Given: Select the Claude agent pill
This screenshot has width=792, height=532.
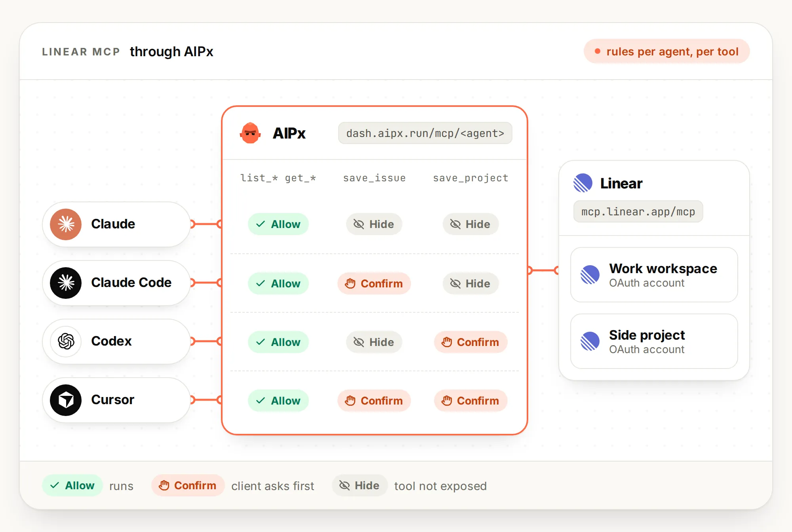Looking at the screenshot, I should [x=116, y=224].
